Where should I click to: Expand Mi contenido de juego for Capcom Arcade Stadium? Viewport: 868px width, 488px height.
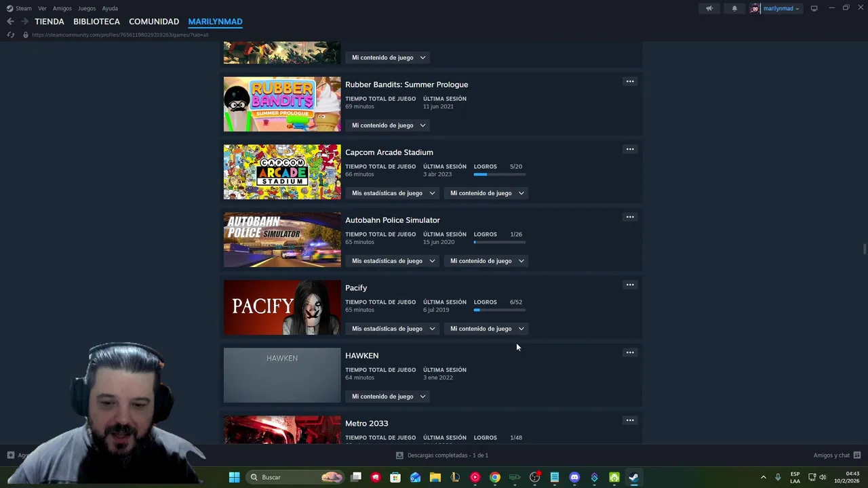(487, 193)
